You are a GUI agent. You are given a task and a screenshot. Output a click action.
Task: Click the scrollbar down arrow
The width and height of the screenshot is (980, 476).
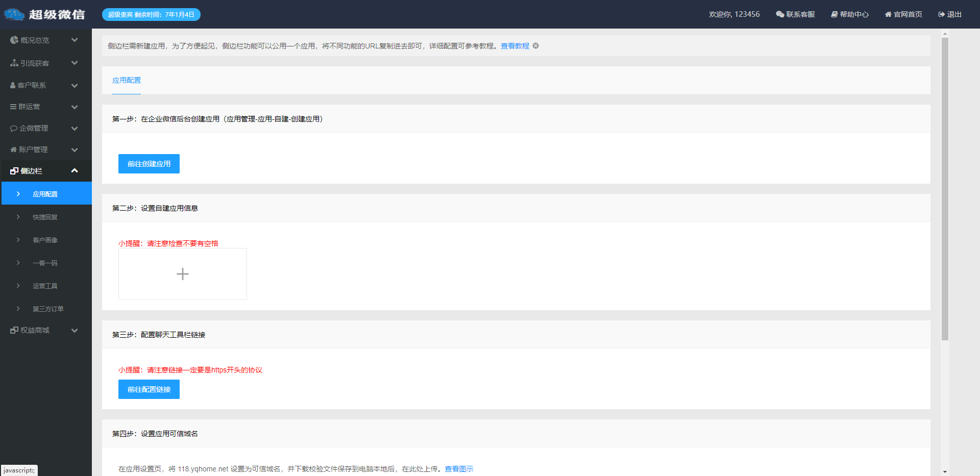[945, 472]
